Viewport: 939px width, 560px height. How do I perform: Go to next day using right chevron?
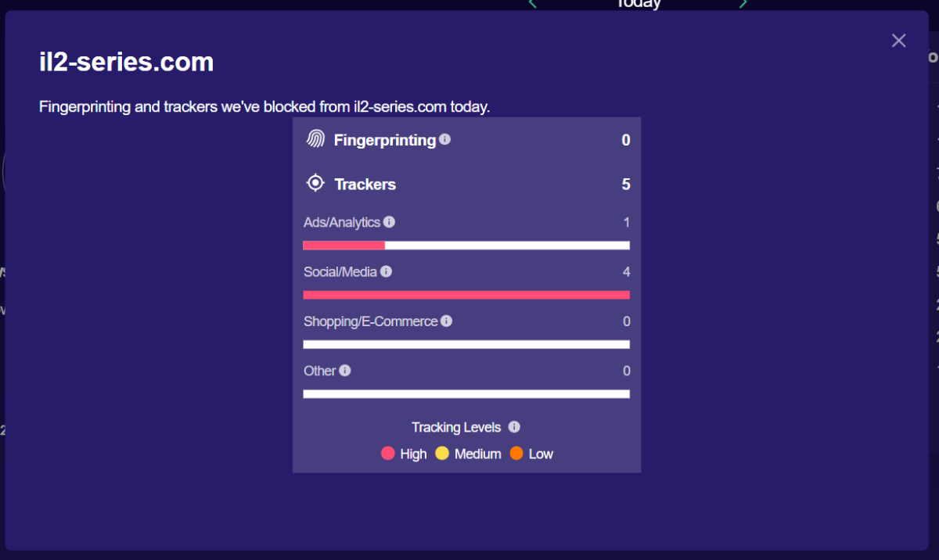click(743, 4)
